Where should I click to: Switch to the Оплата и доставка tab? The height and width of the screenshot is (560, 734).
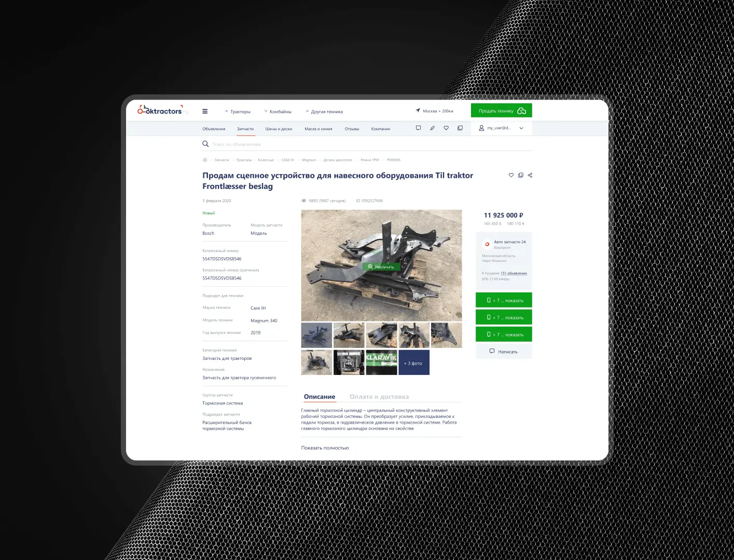379,397
